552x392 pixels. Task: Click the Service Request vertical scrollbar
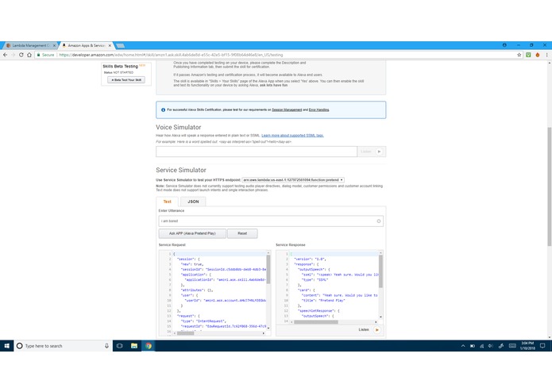click(x=268, y=269)
